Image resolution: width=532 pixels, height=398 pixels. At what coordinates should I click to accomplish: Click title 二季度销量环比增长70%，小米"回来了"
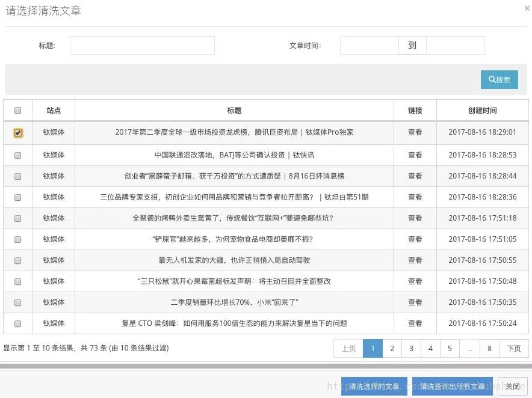point(234,302)
